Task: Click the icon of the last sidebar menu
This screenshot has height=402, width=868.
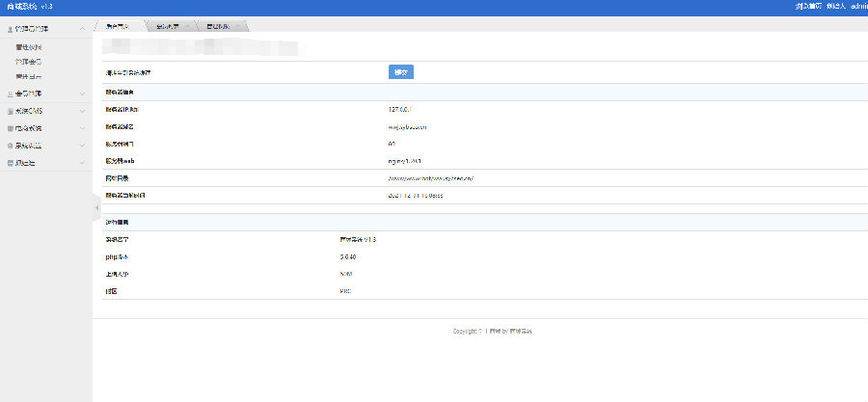Action: pyautogui.click(x=10, y=163)
